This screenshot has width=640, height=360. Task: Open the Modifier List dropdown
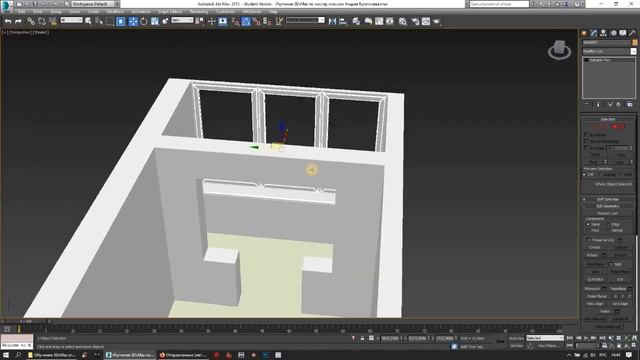[x=609, y=51]
